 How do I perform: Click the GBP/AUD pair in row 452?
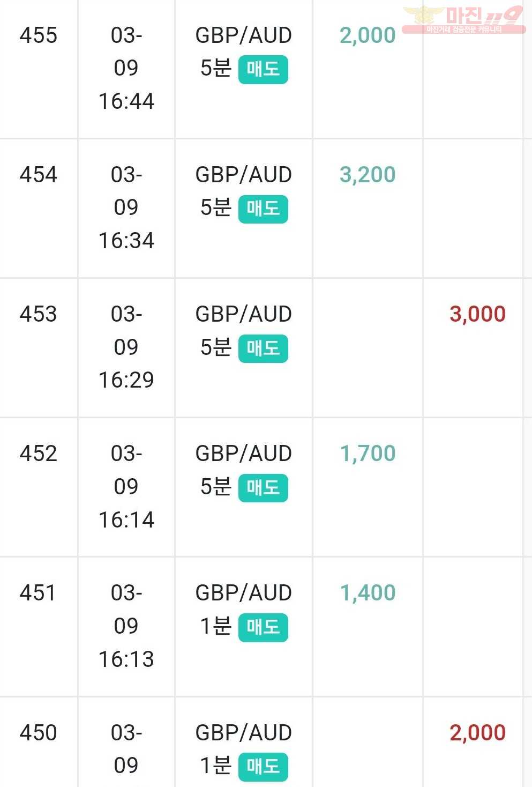point(244,454)
